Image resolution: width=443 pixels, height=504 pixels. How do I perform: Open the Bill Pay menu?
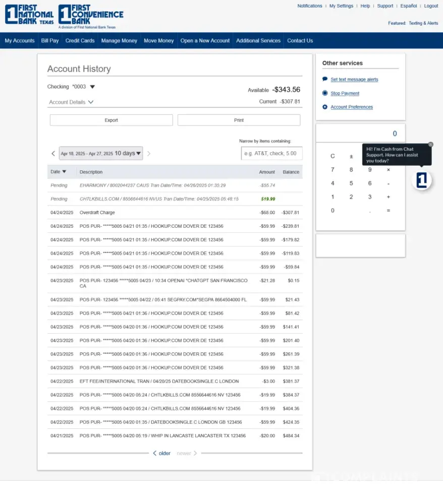coord(50,41)
